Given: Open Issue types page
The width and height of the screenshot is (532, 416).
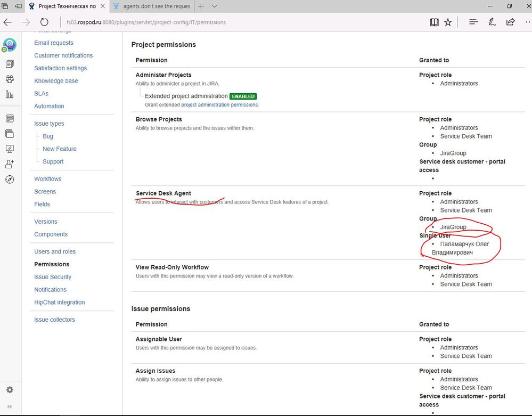Looking at the screenshot, I should (49, 124).
